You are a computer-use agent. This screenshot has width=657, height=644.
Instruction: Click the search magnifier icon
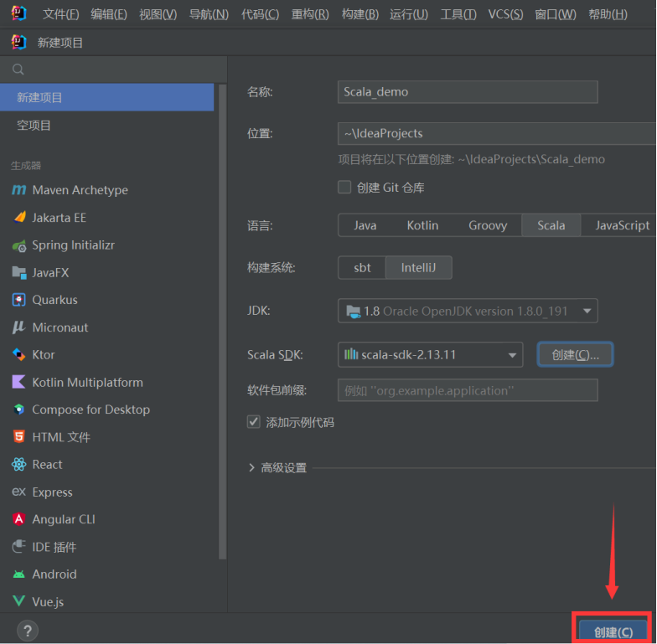tap(18, 69)
